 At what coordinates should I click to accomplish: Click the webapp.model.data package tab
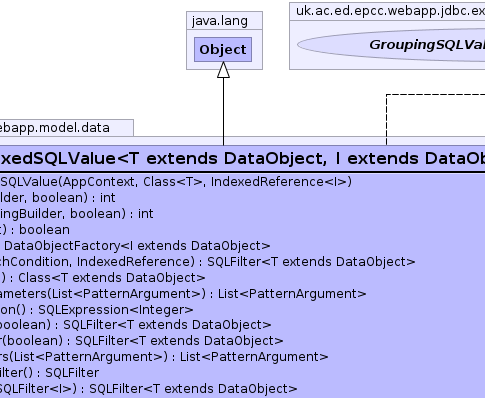pyautogui.click(x=67, y=128)
